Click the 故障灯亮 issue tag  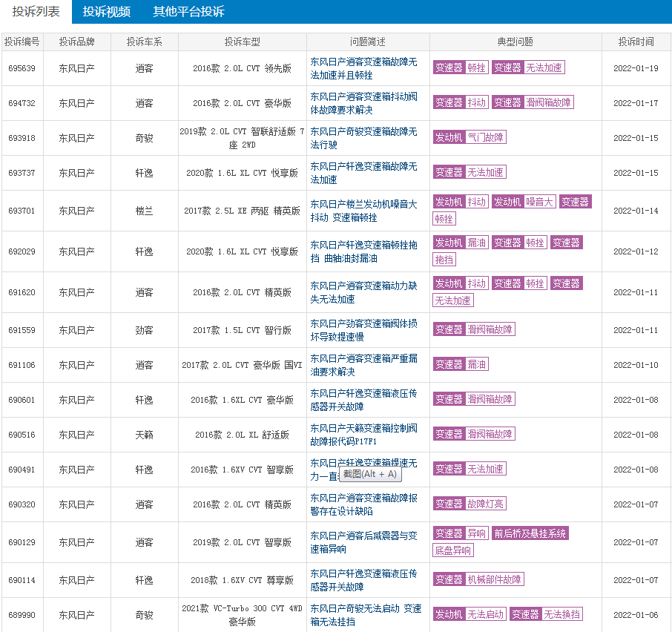486,504
